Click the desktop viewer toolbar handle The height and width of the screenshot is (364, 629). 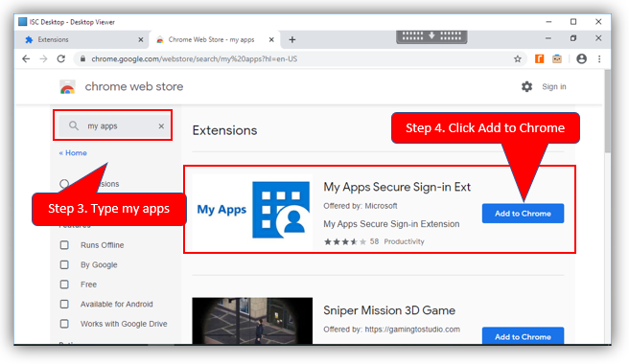tap(431, 36)
